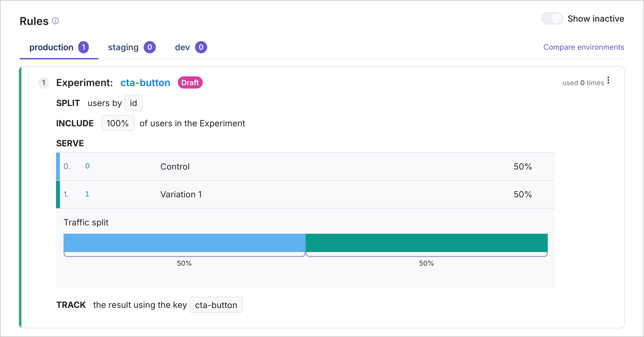Click the green Variation traffic split bar

pos(427,243)
